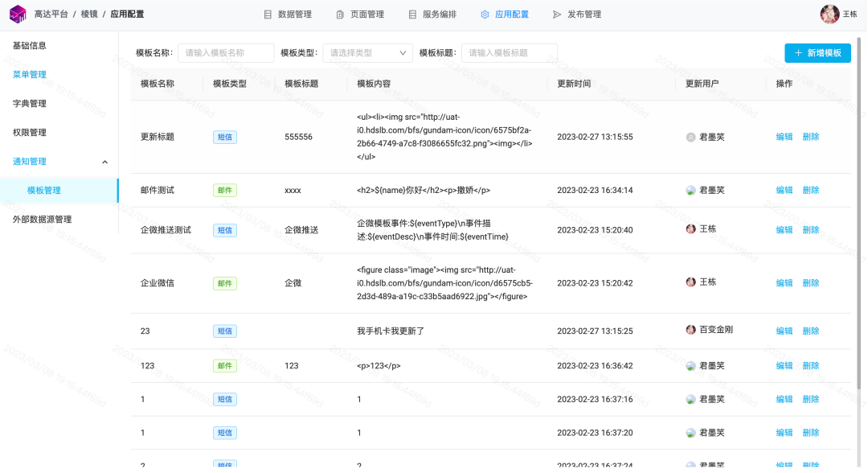
Task: Click the 邮件 tag in 邮件测试 row
Action: [x=225, y=190]
